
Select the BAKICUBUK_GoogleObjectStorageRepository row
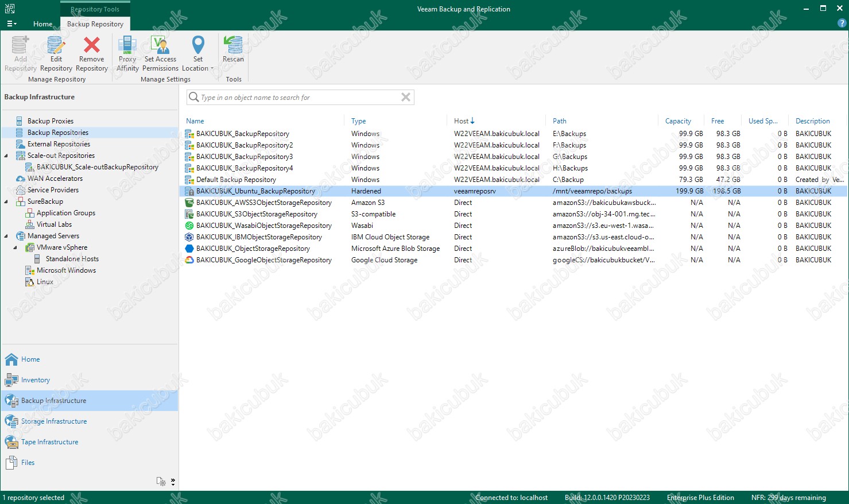[x=514, y=260]
